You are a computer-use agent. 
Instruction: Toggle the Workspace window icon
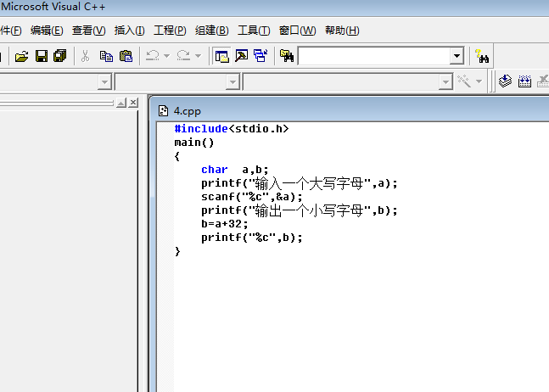[x=222, y=56]
